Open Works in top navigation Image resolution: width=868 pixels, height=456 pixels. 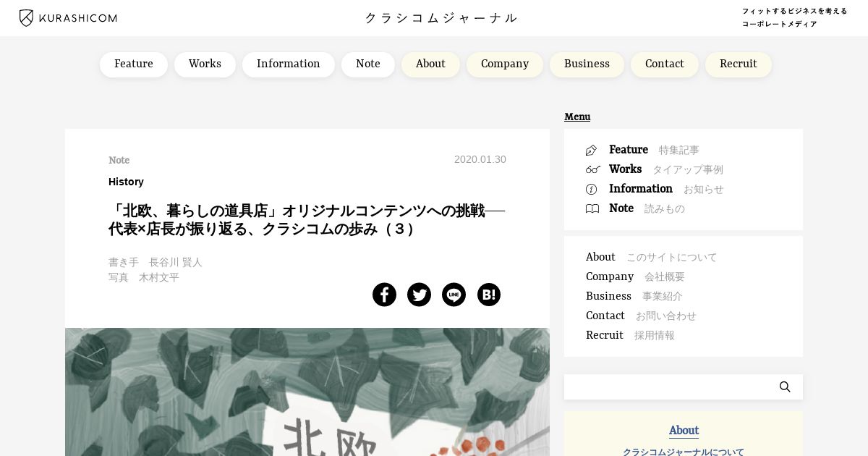pyautogui.click(x=205, y=64)
